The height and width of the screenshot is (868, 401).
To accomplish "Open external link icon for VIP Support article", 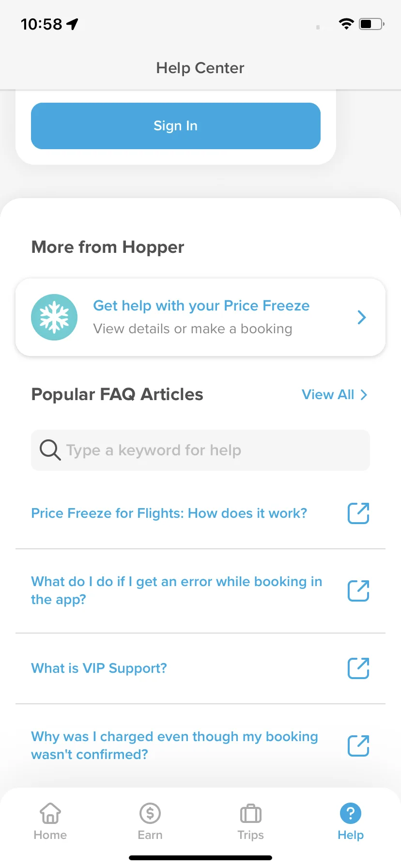I will tap(358, 668).
